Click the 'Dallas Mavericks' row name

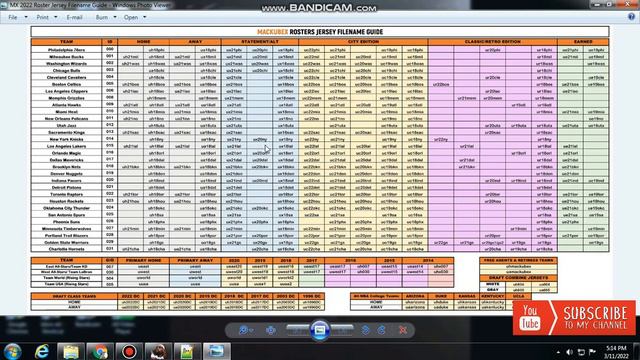coord(67,160)
